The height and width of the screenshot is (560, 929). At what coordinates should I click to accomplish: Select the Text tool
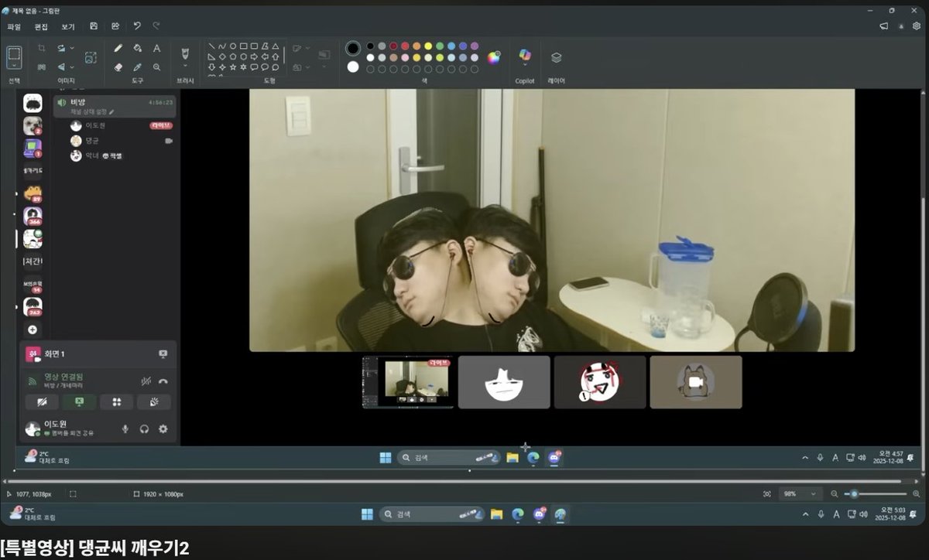point(156,48)
